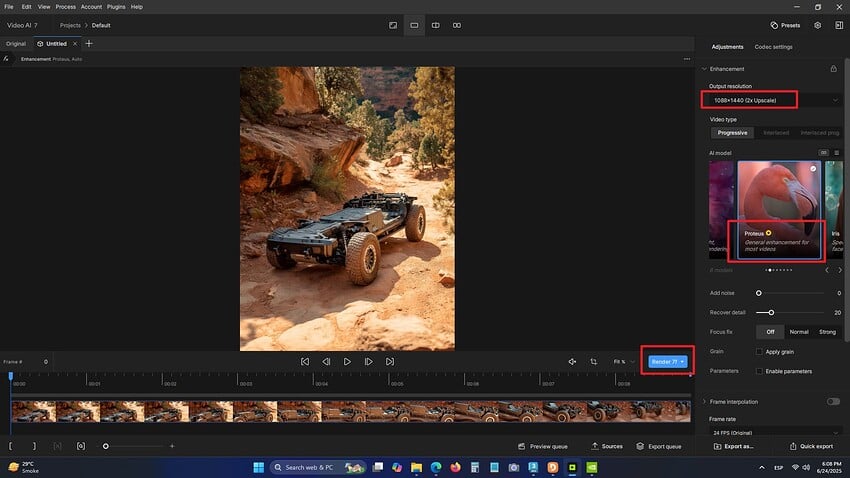Select the Iris AI model card
This screenshot has height=478, width=850.
point(834,210)
